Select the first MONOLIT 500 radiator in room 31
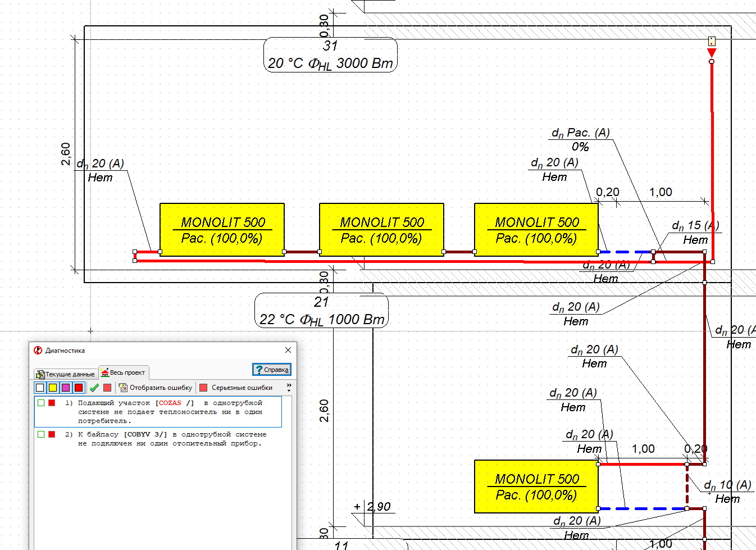 click(222, 230)
